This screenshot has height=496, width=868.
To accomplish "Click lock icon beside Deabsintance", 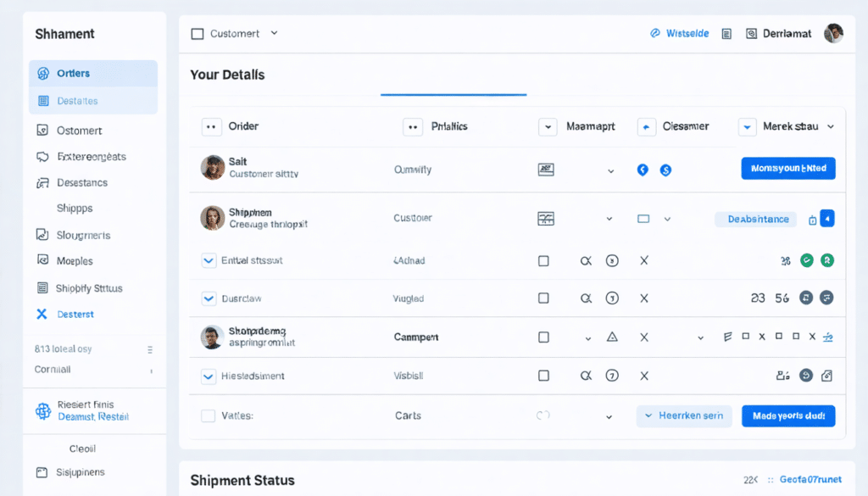I will tap(812, 220).
